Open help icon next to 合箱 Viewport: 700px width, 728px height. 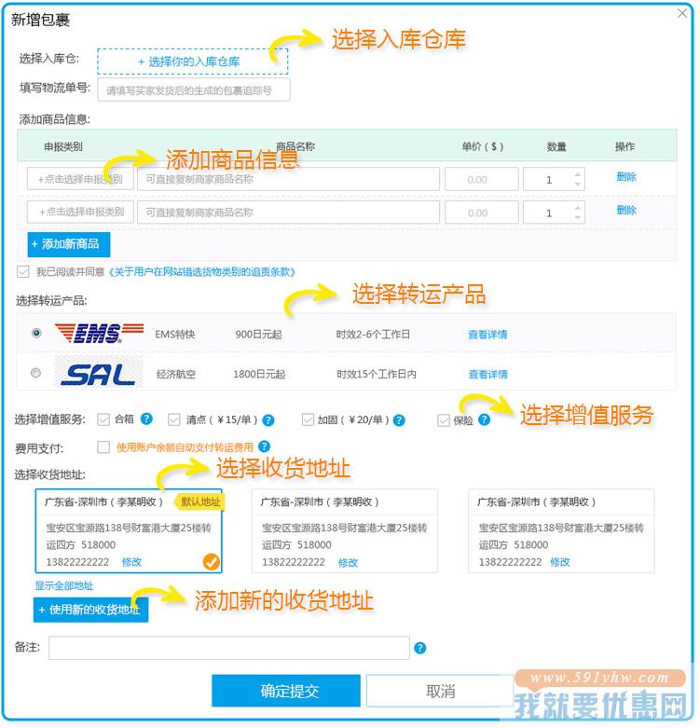(146, 419)
